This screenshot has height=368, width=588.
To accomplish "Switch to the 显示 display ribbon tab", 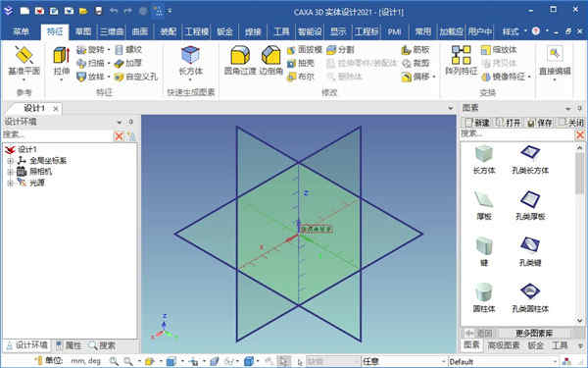I will [x=338, y=31].
